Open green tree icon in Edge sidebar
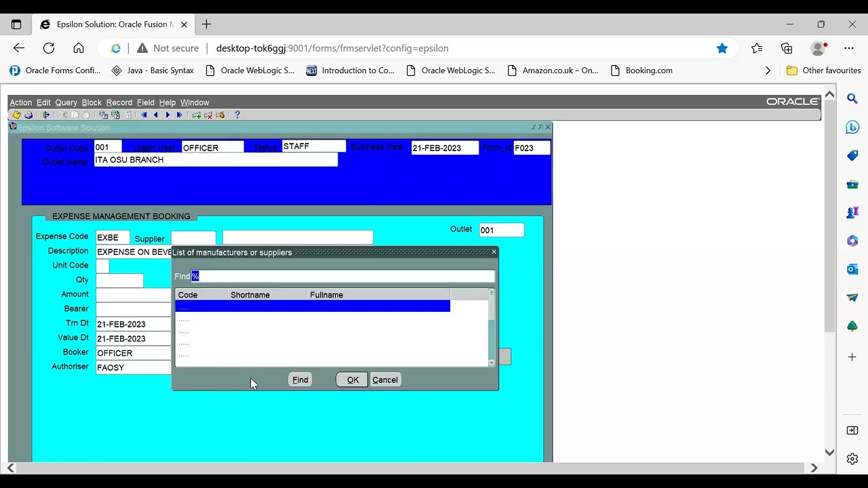Image resolution: width=868 pixels, height=488 pixels. pos(852,326)
